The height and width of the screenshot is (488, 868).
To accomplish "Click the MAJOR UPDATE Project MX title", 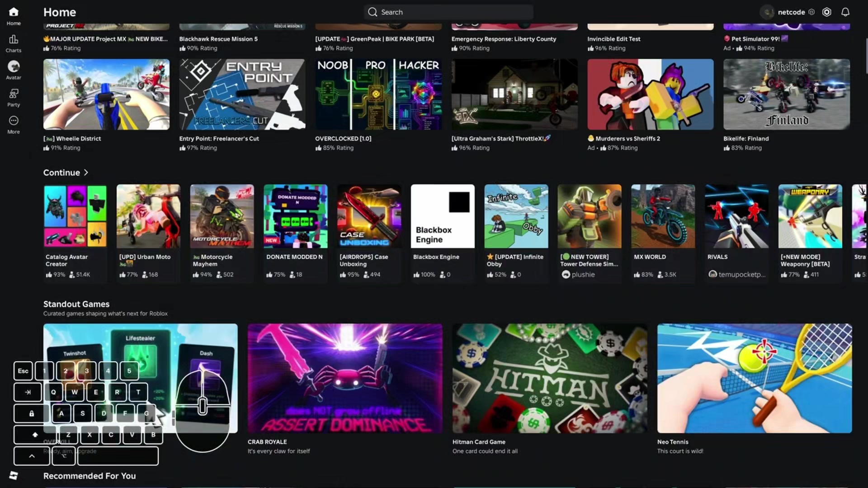I will (x=105, y=39).
